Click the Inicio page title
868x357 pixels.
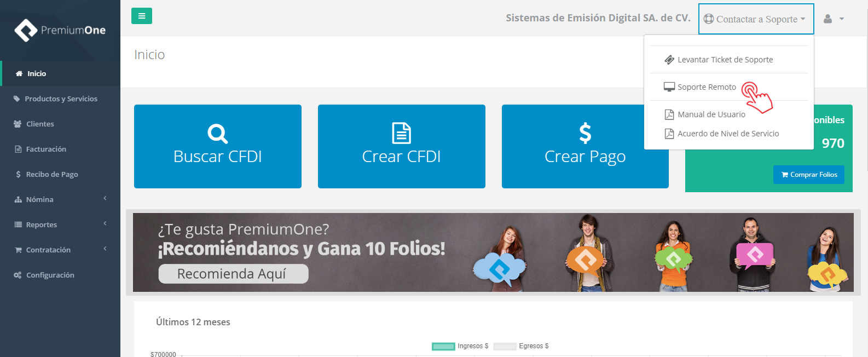click(149, 55)
